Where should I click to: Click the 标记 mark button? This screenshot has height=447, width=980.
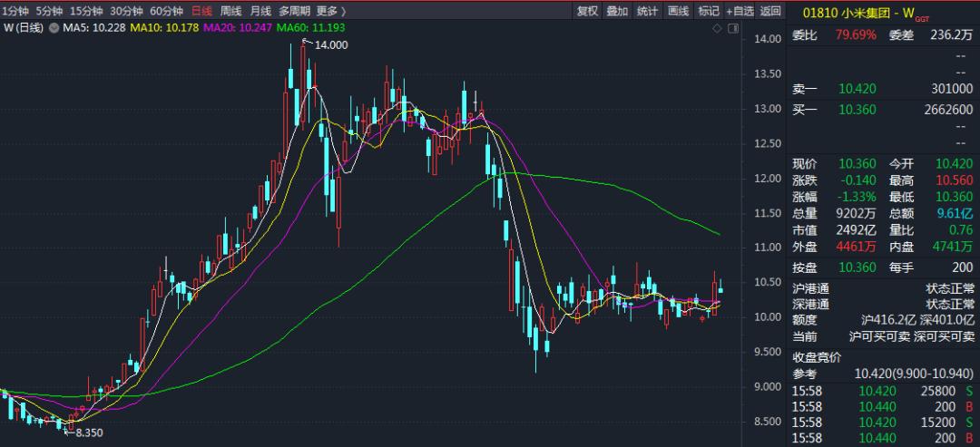[x=708, y=11]
